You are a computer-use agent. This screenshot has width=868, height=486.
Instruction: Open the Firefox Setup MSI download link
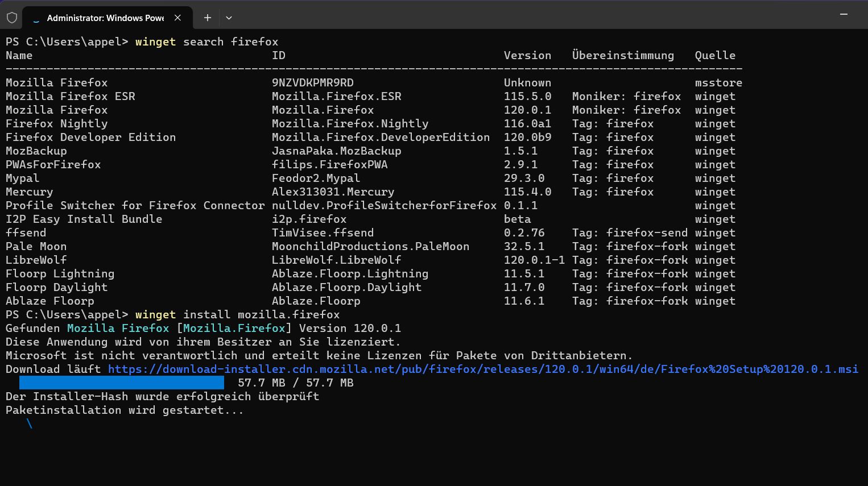(482, 369)
